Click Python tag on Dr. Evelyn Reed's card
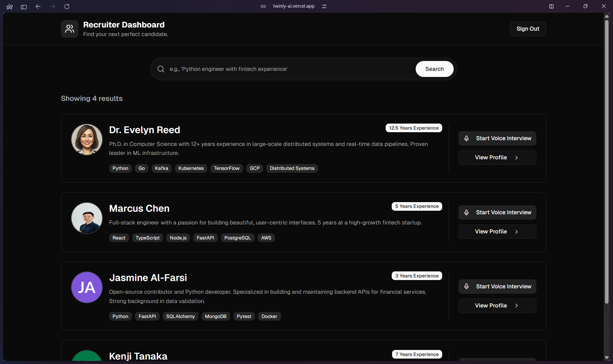 click(x=120, y=168)
